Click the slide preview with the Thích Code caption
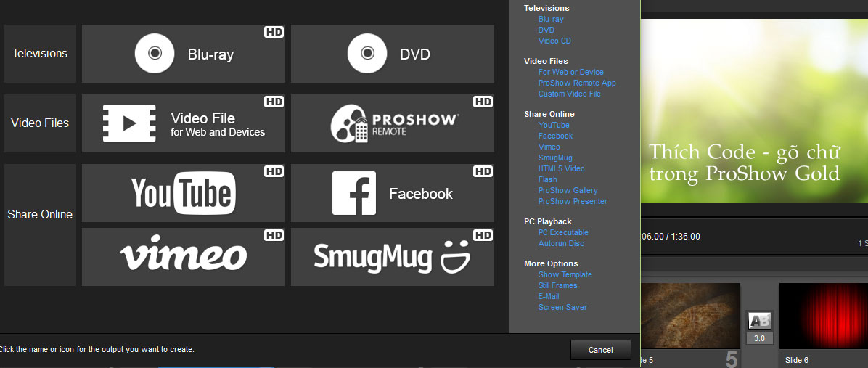 click(754, 110)
